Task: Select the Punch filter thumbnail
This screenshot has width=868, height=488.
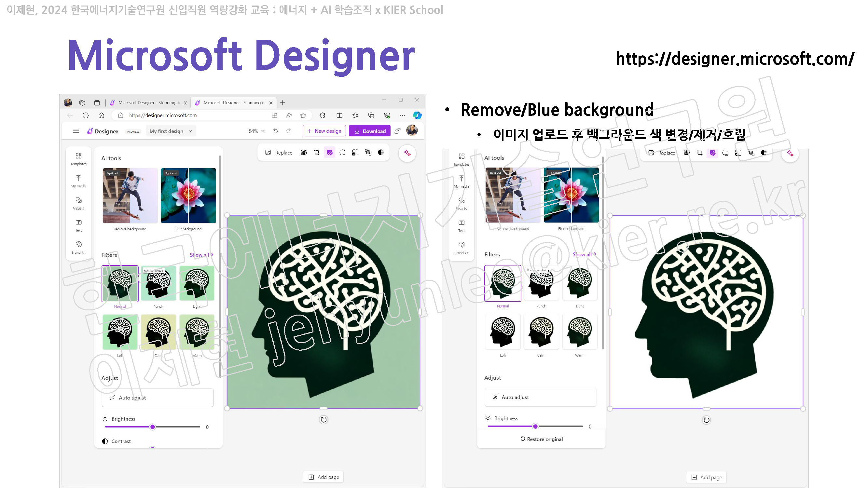Action: 158,283
